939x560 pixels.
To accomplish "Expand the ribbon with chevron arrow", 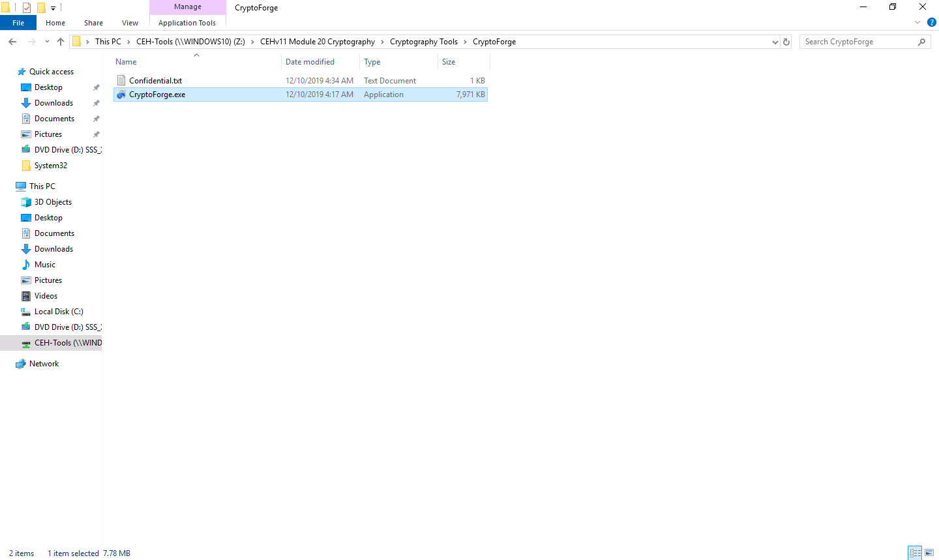I will (x=917, y=22).
